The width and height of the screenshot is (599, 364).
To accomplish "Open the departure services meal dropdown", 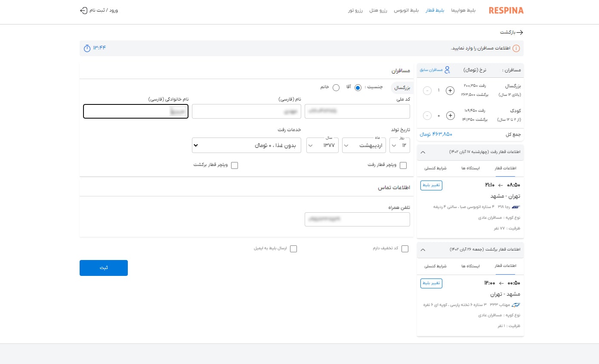I will pyautogui.click(x=247, y=145).
